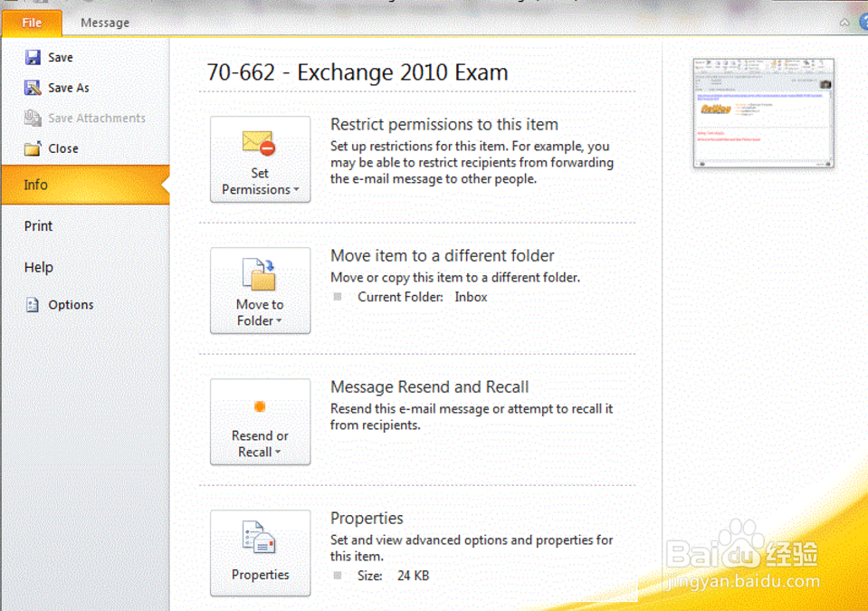
Task: Click the Save As label
Action: [x=69, y=88]
